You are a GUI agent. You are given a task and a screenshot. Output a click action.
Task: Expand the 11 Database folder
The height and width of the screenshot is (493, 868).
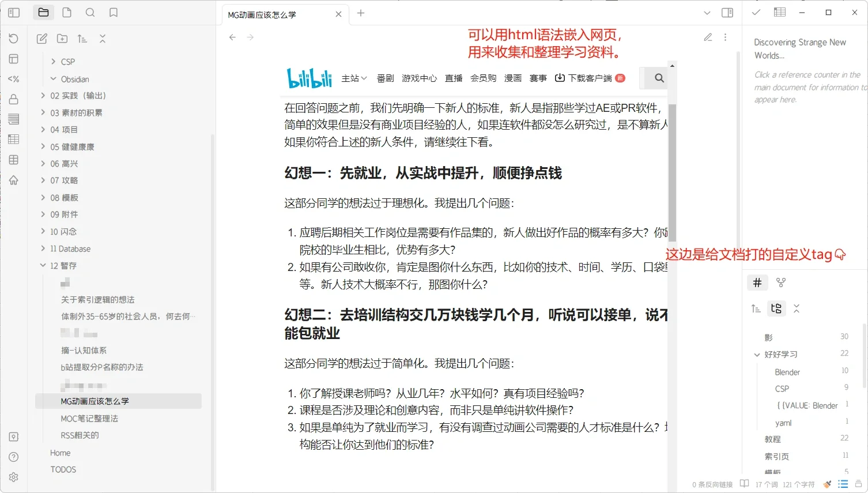(x=42, y=249)
